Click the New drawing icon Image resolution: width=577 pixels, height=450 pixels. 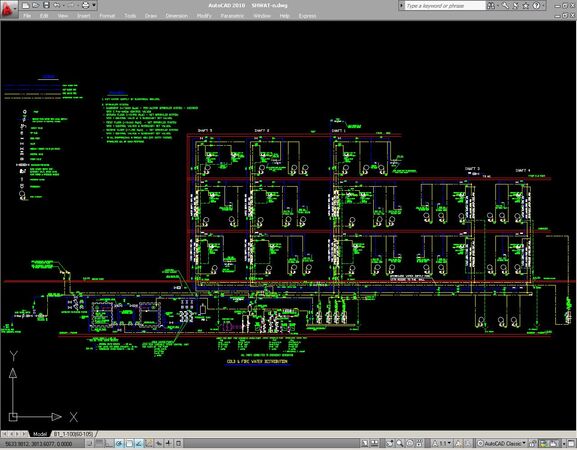(25, 5)
